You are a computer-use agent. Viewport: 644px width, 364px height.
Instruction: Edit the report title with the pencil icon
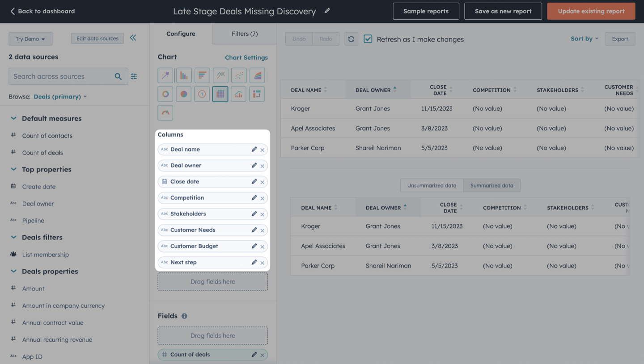click(327, 11)
